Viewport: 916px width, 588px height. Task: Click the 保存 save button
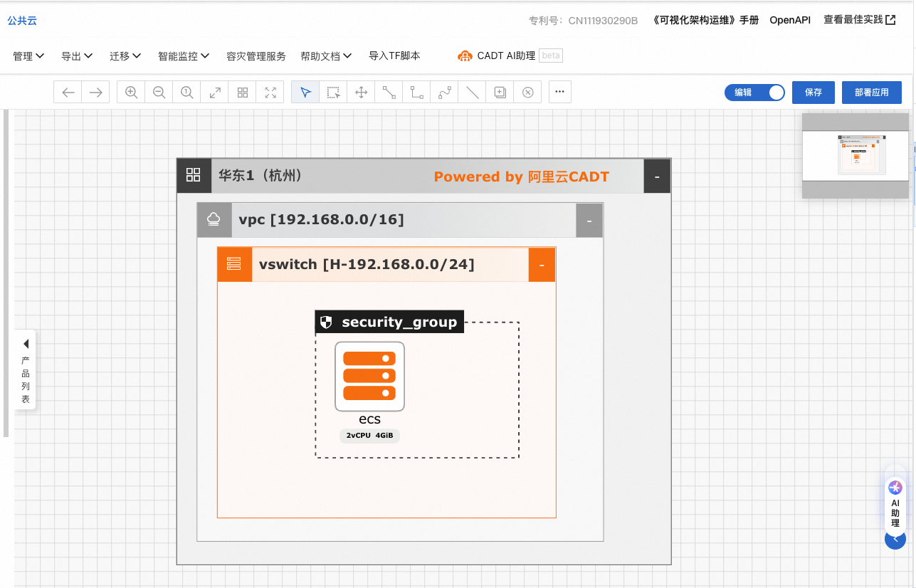point(814,92)
